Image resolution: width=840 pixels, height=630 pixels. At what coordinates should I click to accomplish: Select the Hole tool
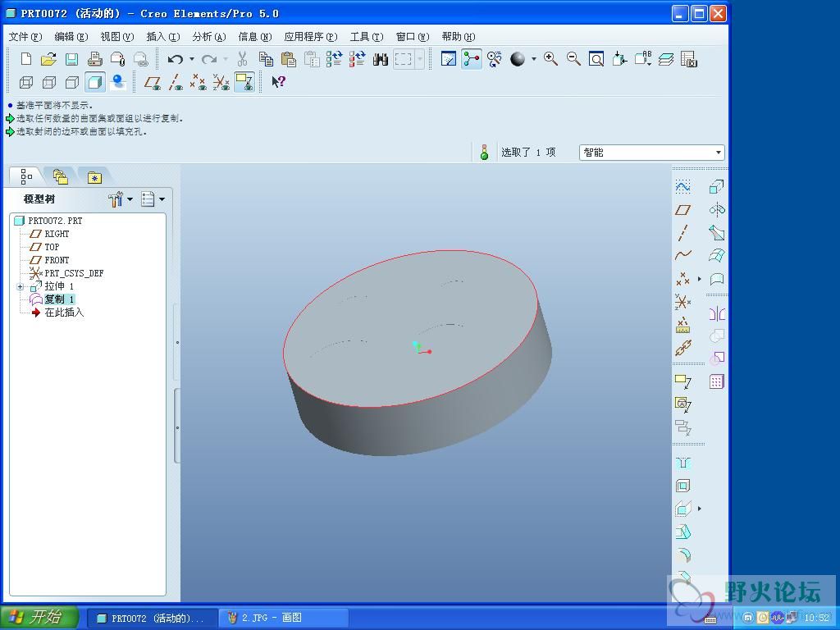pos(682,463)
